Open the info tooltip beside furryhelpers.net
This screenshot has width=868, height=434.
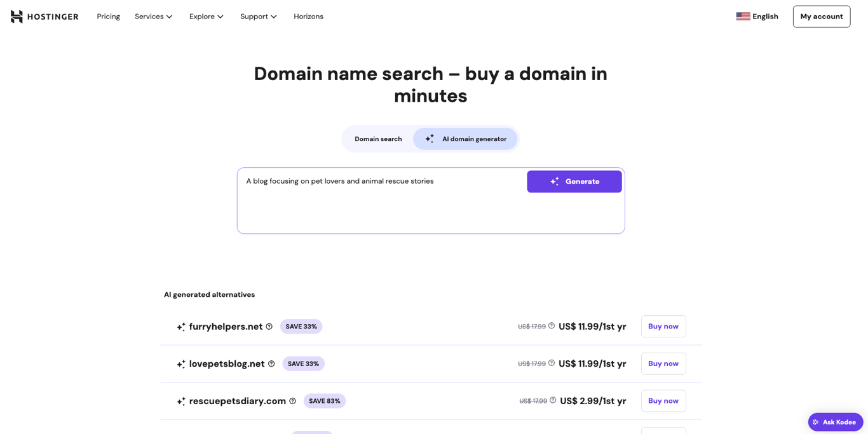coord(269,326)
